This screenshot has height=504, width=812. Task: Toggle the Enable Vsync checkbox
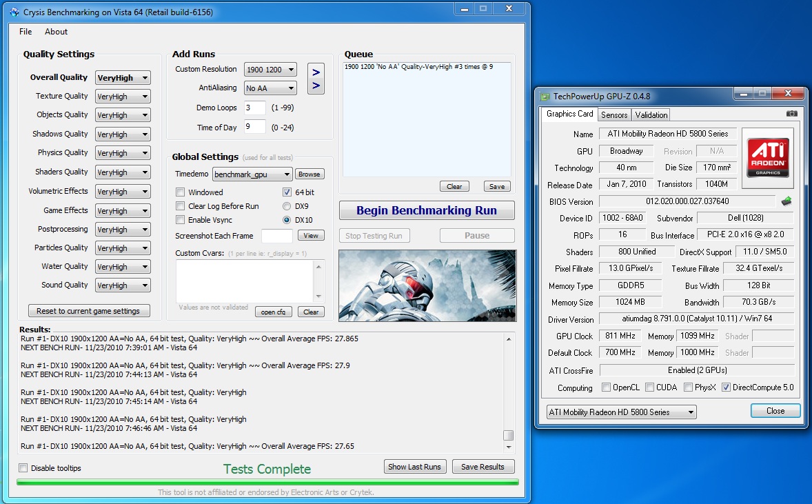(181, 220)
